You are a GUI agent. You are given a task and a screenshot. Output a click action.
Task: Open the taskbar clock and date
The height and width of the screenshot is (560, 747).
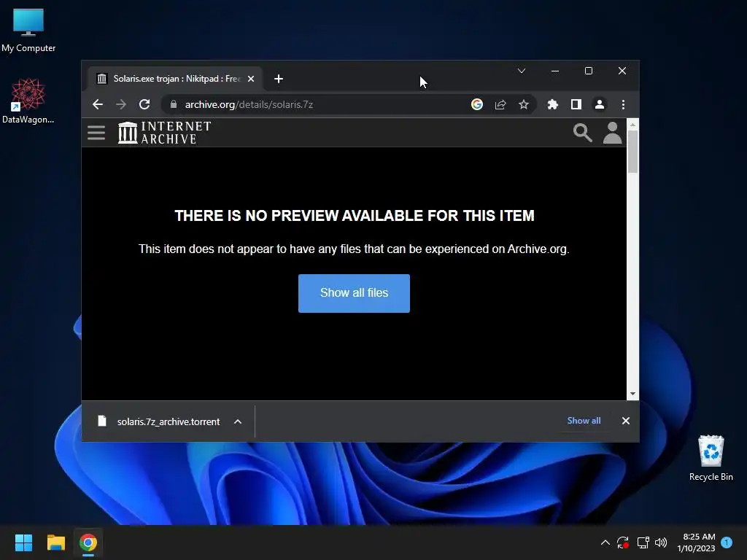[696, 542]
